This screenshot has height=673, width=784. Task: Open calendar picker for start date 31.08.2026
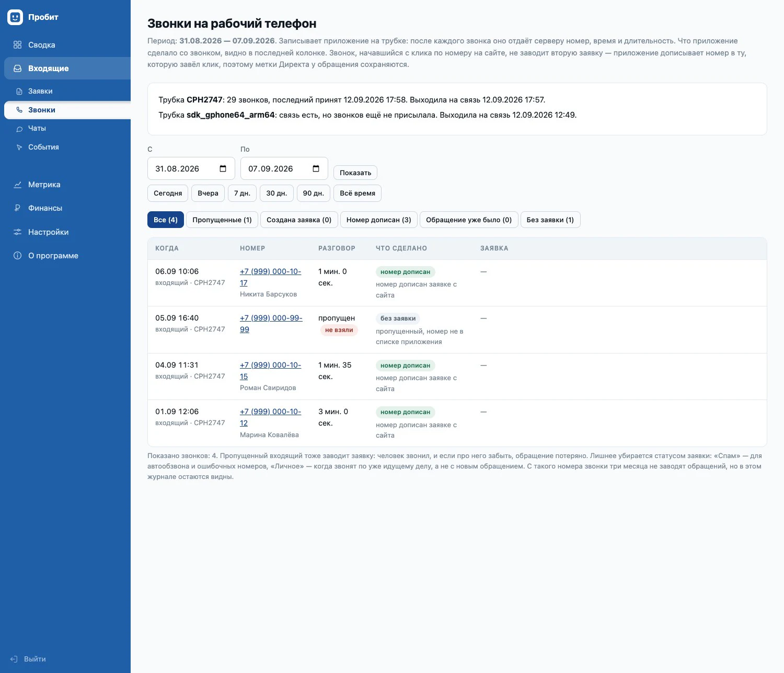click(223, 168)
